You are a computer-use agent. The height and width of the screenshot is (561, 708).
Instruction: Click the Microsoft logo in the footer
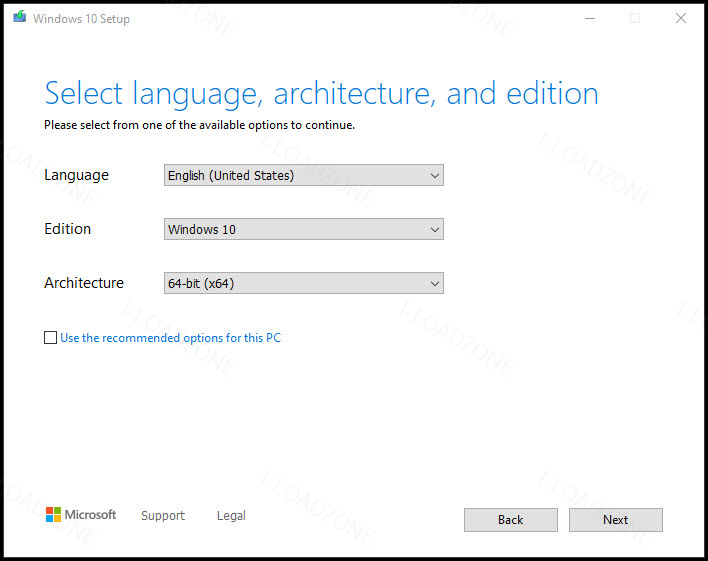pyautogui.click(x=81, y=514)
